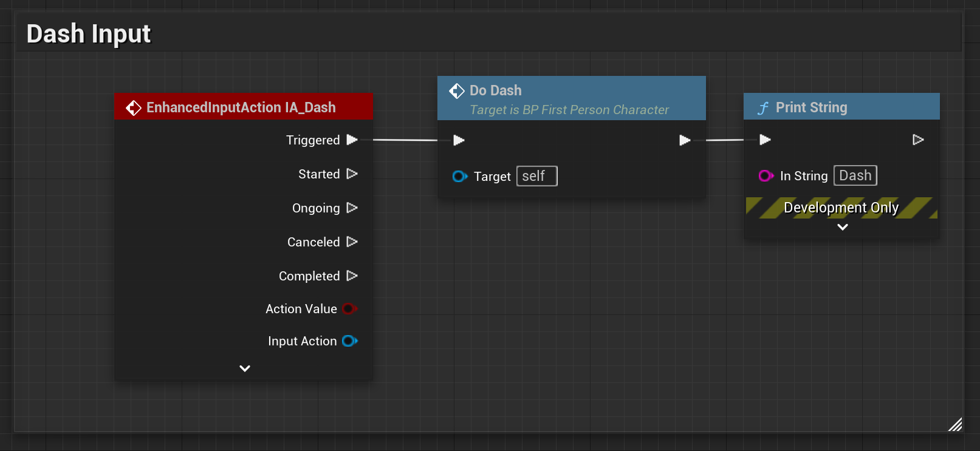
Task: Click the In String value field
Action: point(855,176)
